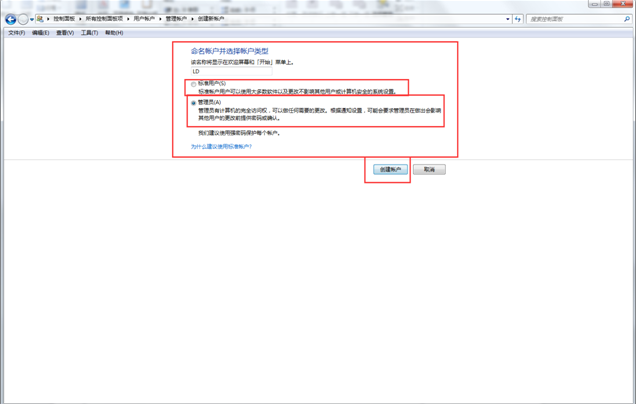Refresh the page with the address bar refresh icon
The height and width of the screenshot is (404, 637).
pos(518,19)
